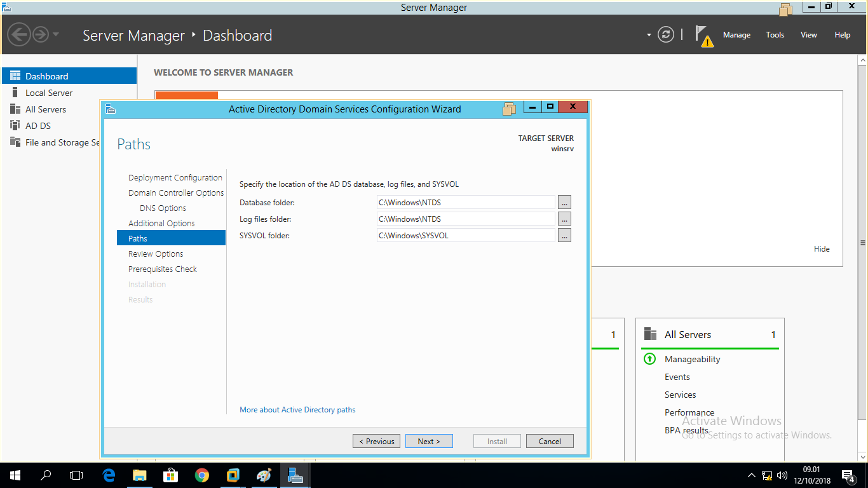The width and height of the screenshot is (868, 488).
Task: Click the All Servers icon in sidebar
Action: pos(15,109)
